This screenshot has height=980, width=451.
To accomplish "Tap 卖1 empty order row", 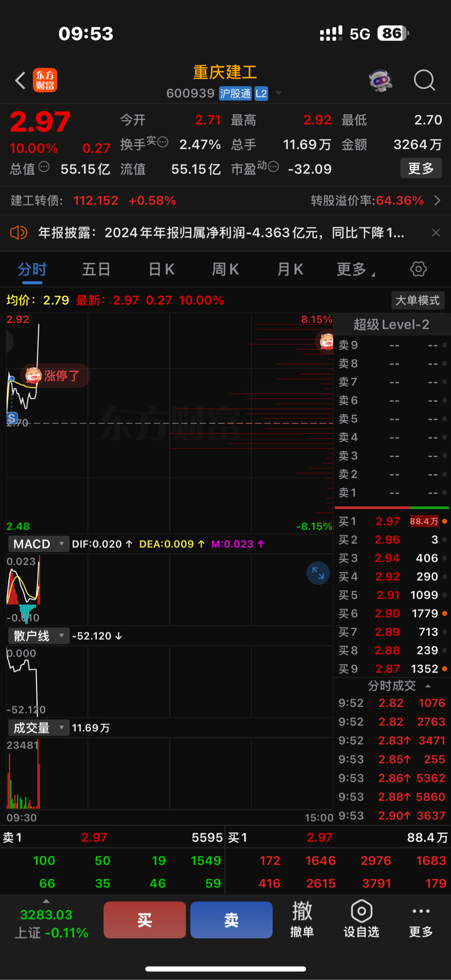I will [392, 493].
